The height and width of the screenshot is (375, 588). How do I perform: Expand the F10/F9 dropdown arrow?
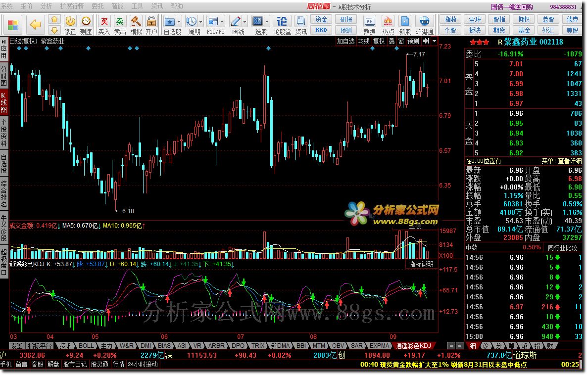(222, 21)
